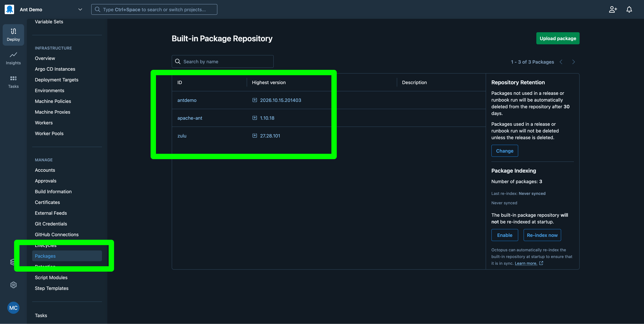
Task: Click the external link icon after Learn more
Action: point(541,263)
